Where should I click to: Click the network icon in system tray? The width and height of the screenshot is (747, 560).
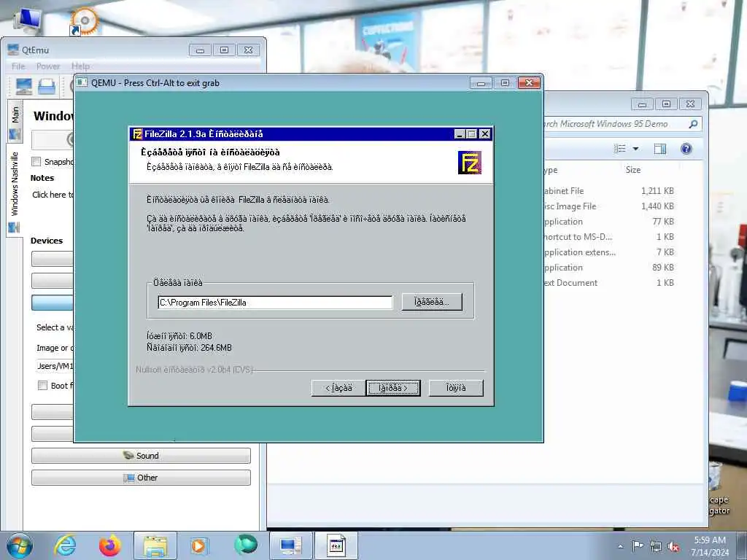(x=656, y=547)
